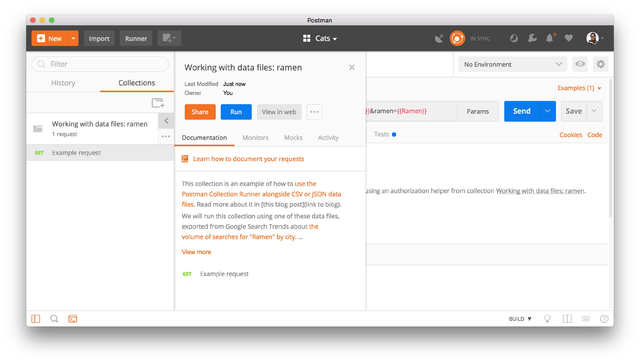The height and width of the screenshot is (364, 640).
Task: Collapse collection details with left chevron
Action: tap(166, 121)
